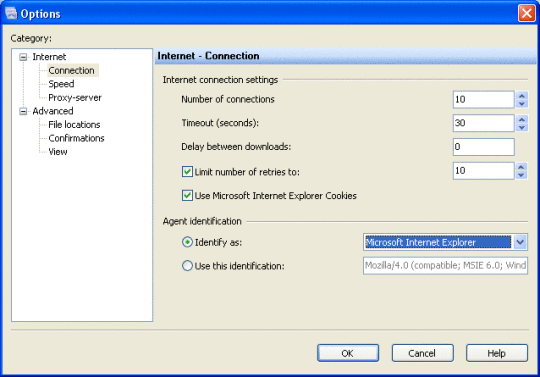This screenshot has width=540, height=377.
Task: Uncheck Limit number of retries checkbox
Action: click(187, 171)
